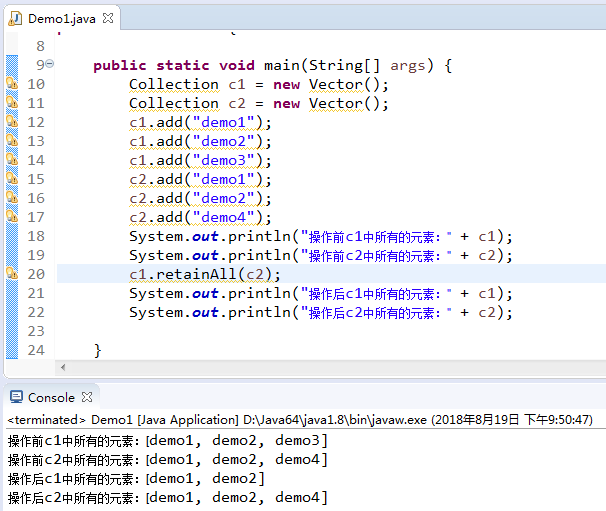This screenshot has width=606, height=511.
Task: Click the warning marker on line 10
Action: (12, 83)
